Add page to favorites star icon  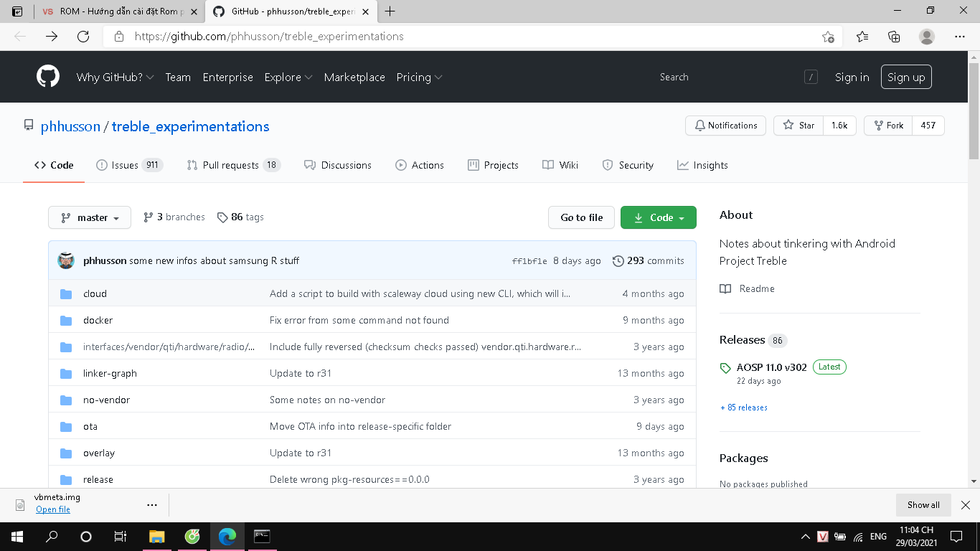tap(828, 37)
